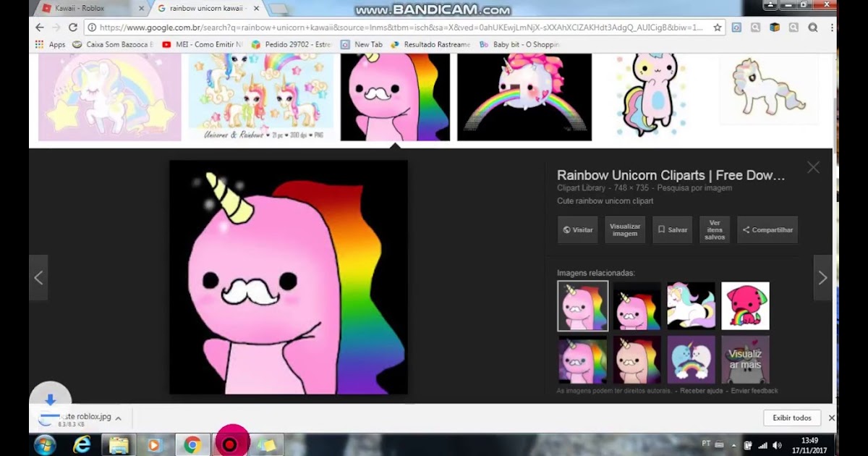This screenshot has width=868, height=456.
Task: Open Pedido 29702 bookmark
Action: click(x=292, y=44)
